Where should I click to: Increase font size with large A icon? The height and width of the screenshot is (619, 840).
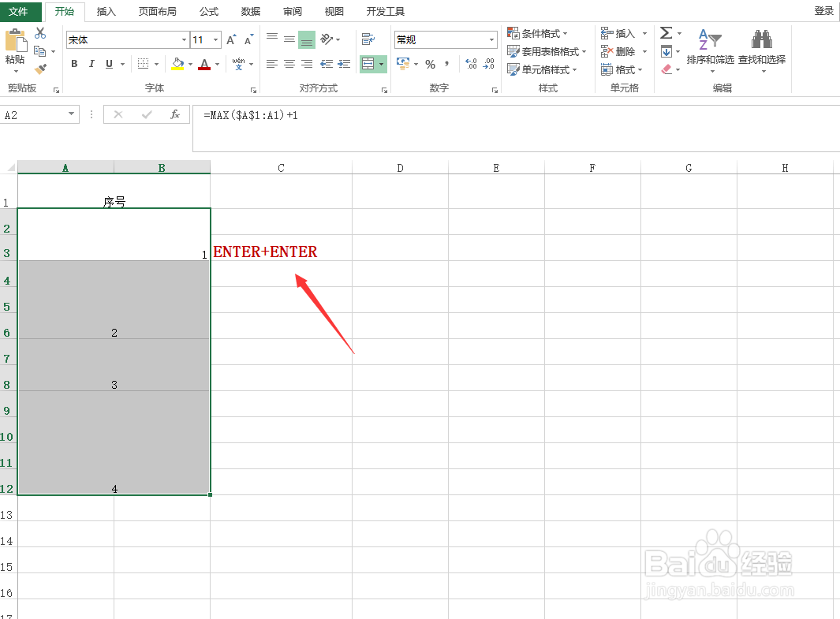(231, 39)
